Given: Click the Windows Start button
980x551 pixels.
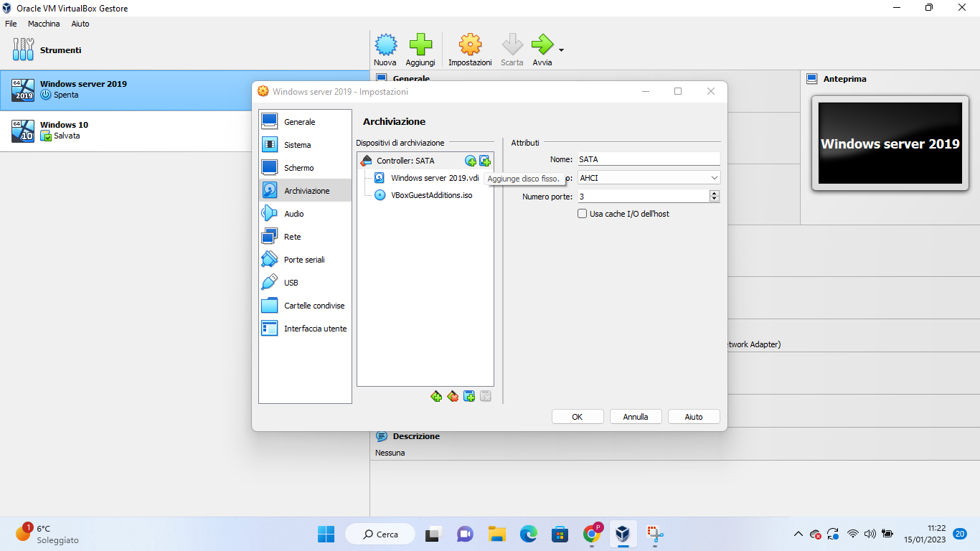Looking at the screenshot, I should pos(326,534).
